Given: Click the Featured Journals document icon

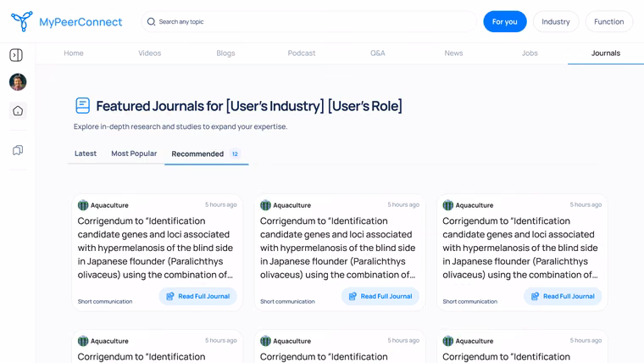Looking at the screenshot, I should pos(82,105).
